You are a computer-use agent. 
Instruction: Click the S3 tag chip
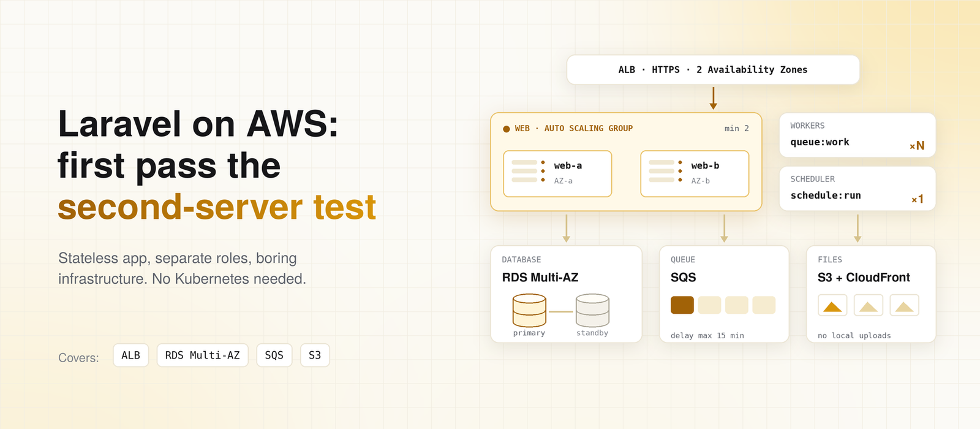coord(315,355)
